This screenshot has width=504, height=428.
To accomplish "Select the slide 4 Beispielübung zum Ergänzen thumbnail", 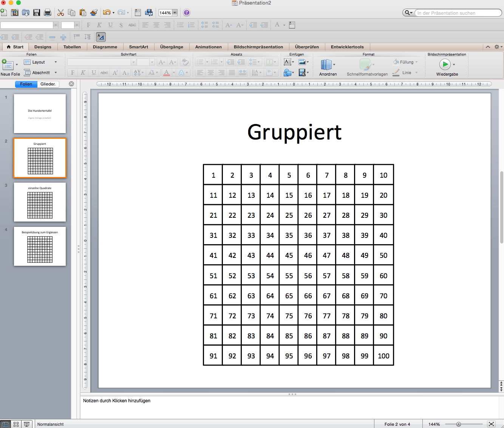I will point(40,246).
